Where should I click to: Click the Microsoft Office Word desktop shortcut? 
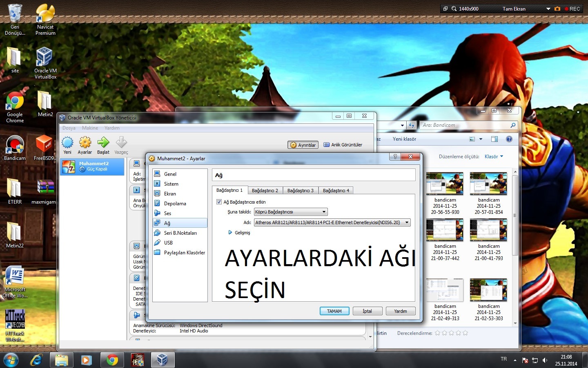point(15,282)
